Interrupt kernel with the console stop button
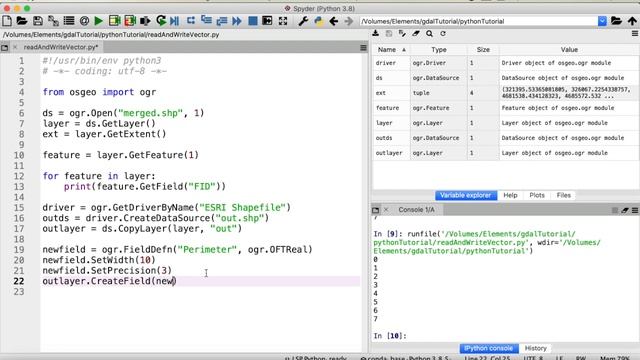Screen dimensions: 640x360 [615, 210]
